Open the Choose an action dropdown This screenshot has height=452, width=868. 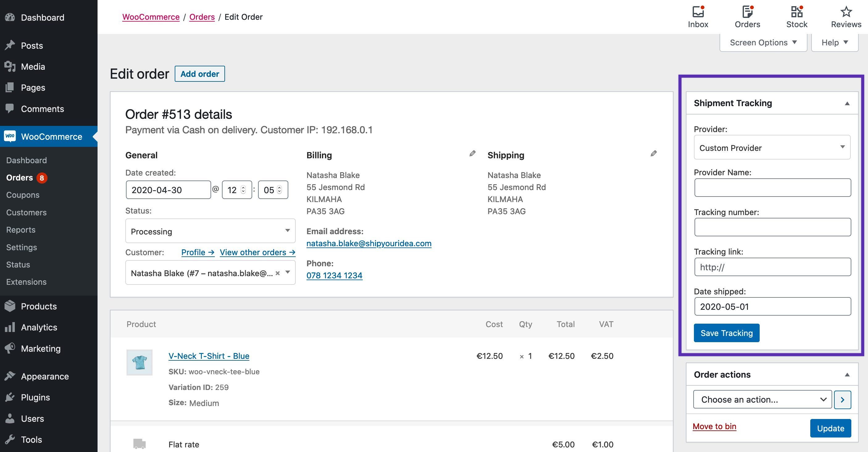tap(762, 400)
